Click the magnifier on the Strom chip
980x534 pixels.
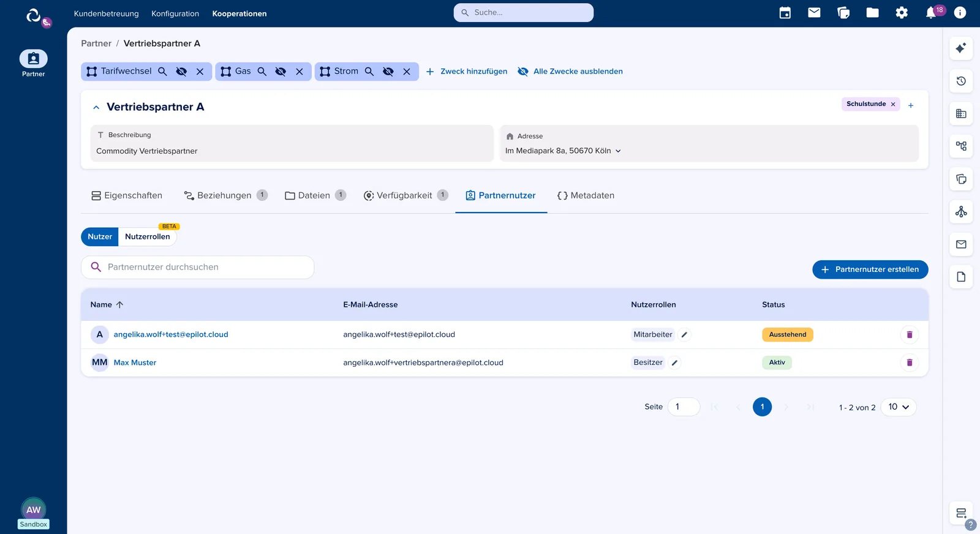[369, 72]
